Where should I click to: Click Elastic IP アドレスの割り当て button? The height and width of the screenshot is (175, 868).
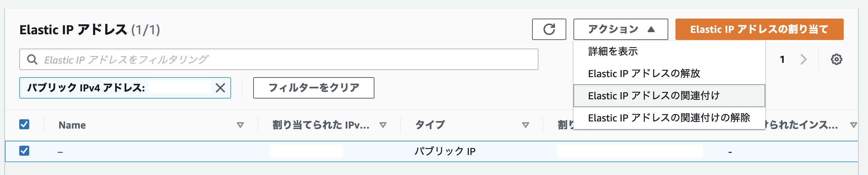[x=759, y=29]
